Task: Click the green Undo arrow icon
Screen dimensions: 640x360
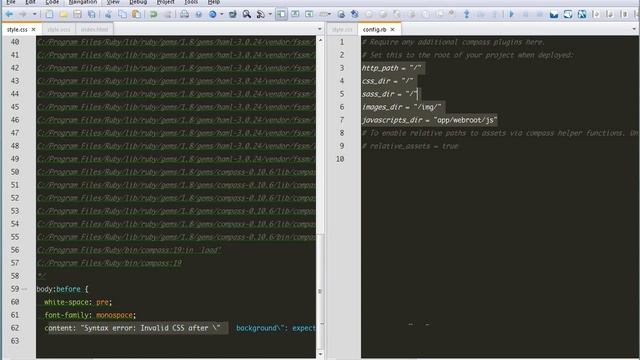Action: pyautogui.click(x=153, y=15)
